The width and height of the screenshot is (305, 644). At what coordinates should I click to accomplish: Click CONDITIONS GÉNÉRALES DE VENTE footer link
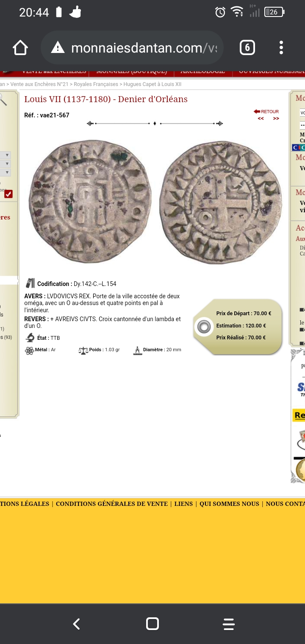[112, 504]
